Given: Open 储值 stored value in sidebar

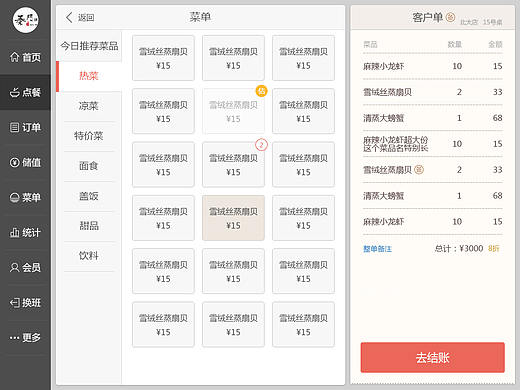Looking at the screenshot, I should 25,162.
